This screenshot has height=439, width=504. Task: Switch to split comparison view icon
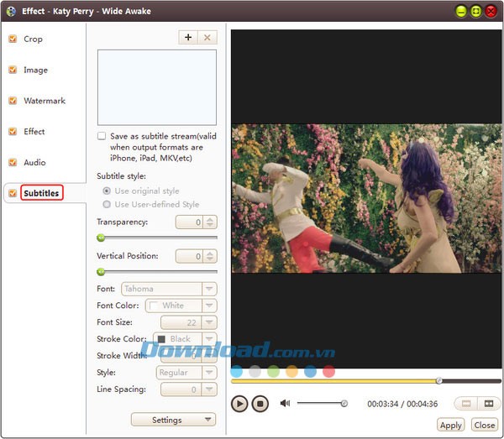[489, 404]
